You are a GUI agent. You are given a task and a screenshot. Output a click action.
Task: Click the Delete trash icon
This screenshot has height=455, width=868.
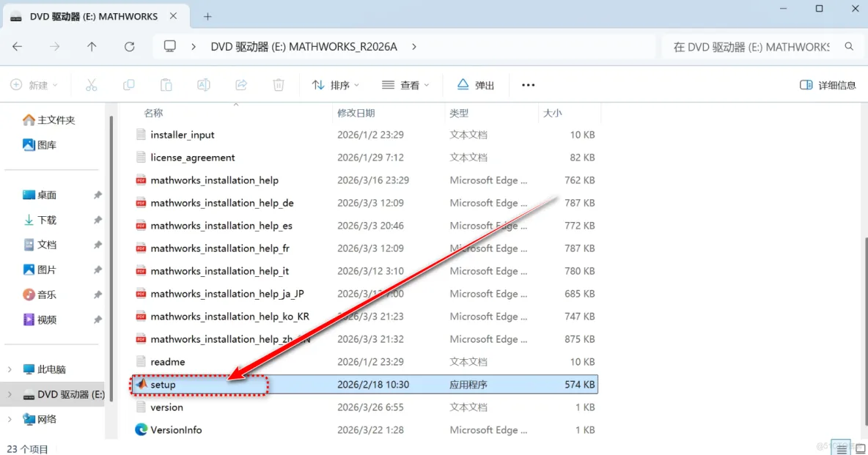279,85
